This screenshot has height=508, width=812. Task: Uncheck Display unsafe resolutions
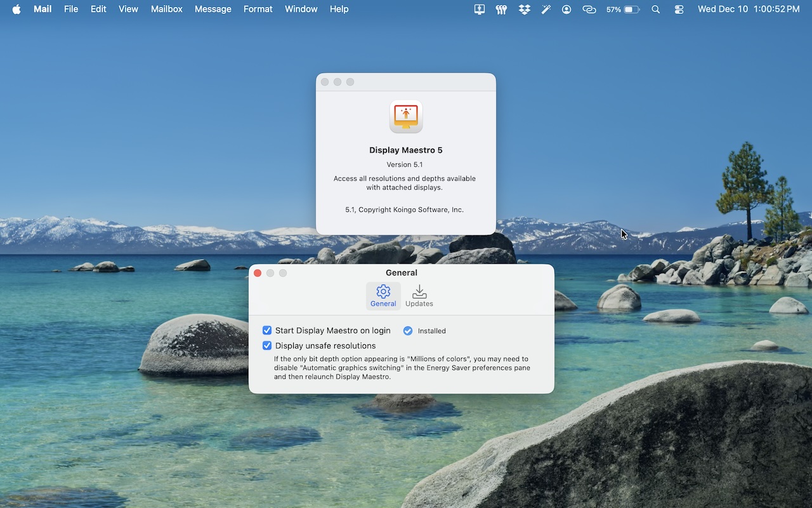coord(267,345)
